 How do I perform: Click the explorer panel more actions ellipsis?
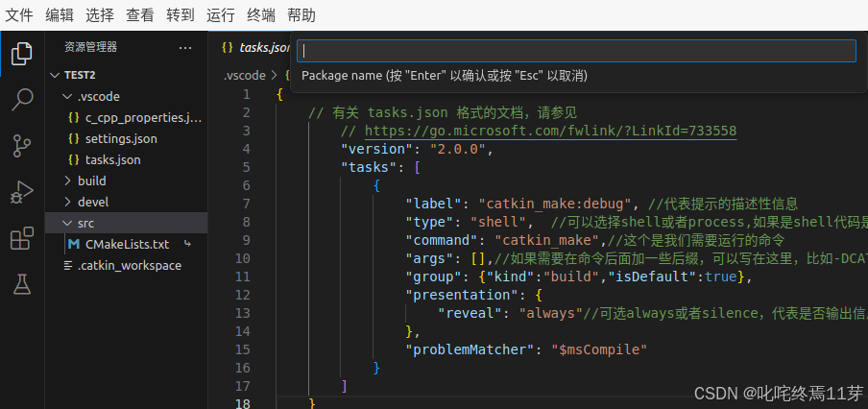point(185,48)
